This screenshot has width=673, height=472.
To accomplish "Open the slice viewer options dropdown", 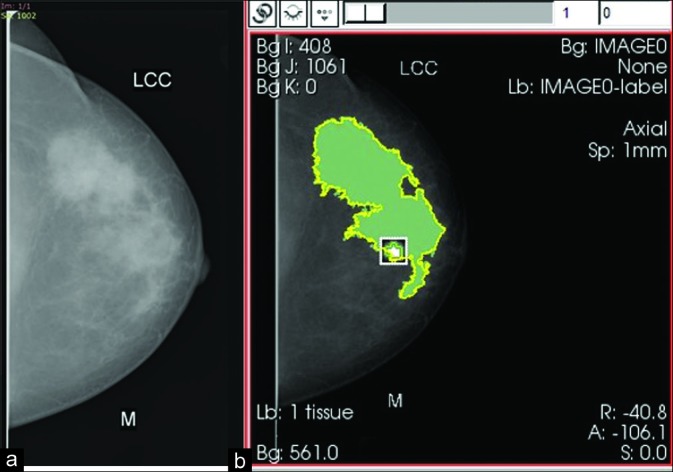I will 324,15.
